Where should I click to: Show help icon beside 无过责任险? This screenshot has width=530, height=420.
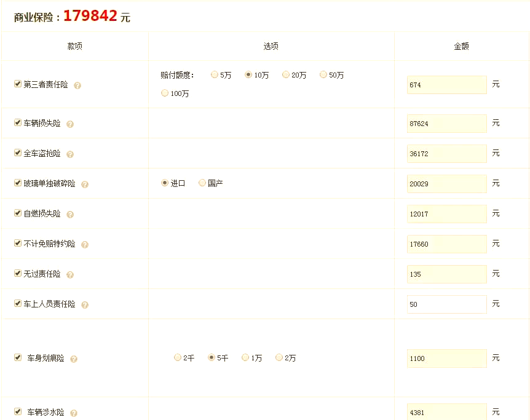point(70,275)
